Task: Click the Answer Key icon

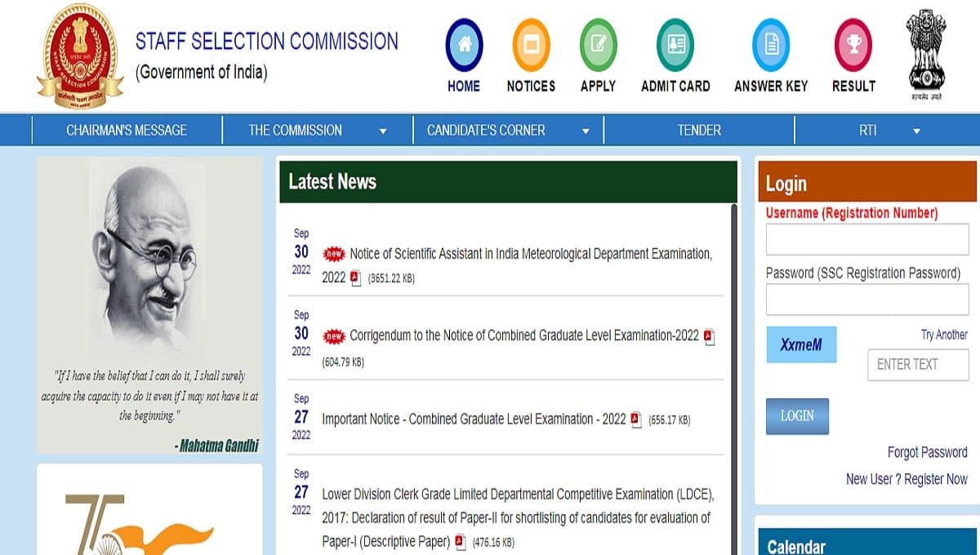Action: [770, 46]
